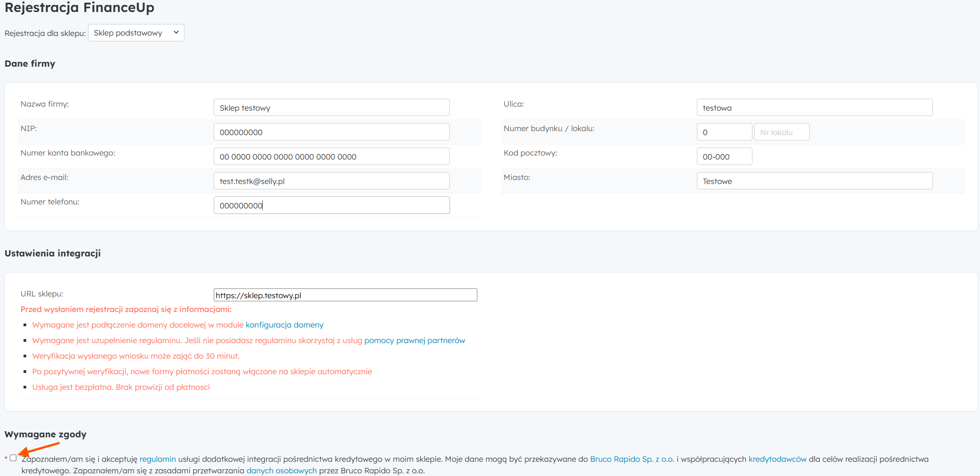This screenshot has height=476, width=980.
Task: Click the 'URL sklepu' input field
Action: (x=345, y=295)
